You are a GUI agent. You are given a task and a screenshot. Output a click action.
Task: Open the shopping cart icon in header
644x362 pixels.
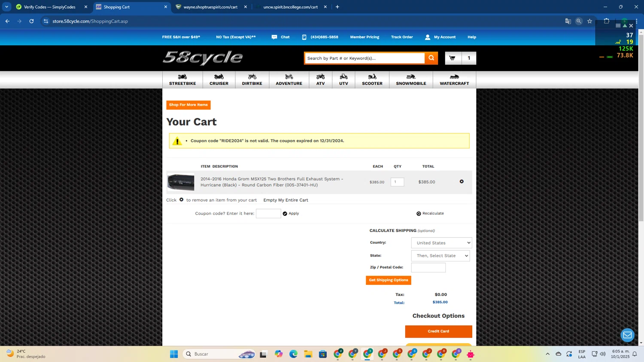point(452,58)
